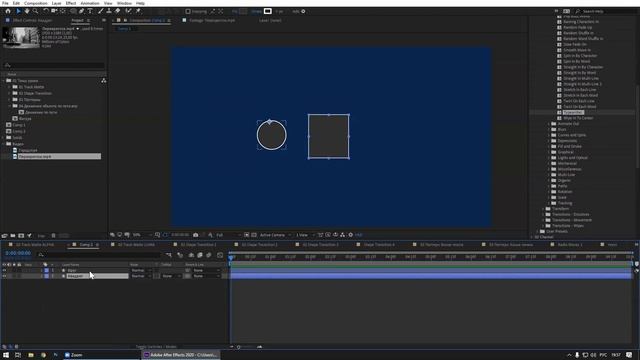Select the Puppet Pin tool
The width and height of the screenshot is (640, 360).
(138, 11)
